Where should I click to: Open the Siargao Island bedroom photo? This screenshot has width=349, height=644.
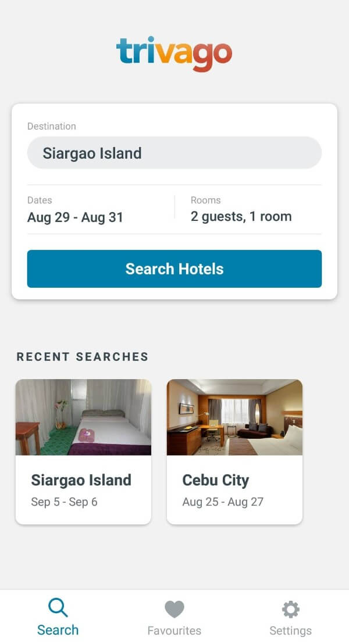[x=83, y=417]
